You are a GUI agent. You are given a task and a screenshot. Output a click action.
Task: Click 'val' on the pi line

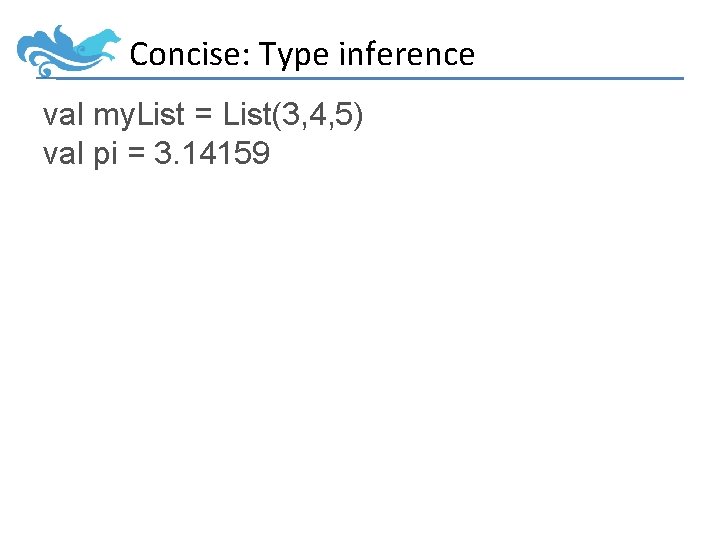coord(64,154)
